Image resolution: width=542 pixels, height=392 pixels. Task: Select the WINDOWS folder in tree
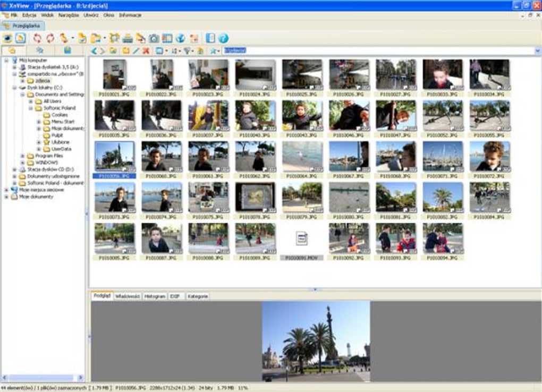click(43, 163)
